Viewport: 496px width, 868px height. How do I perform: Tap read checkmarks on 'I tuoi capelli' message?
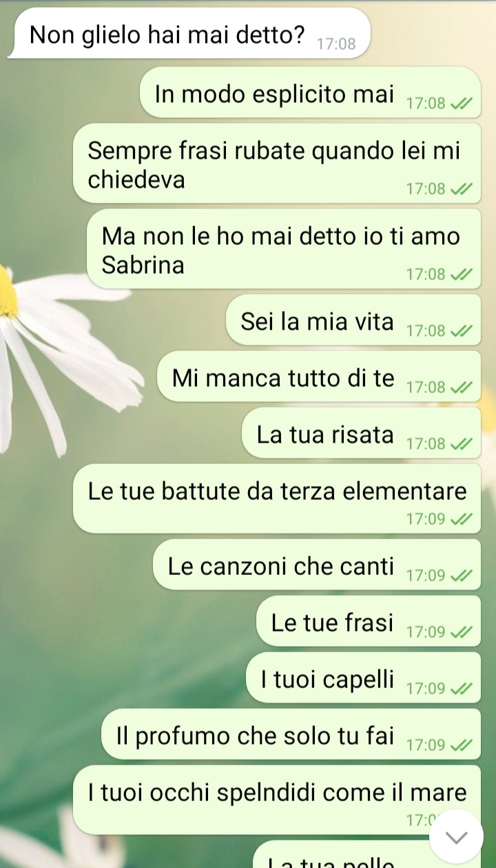click(x=461, y=689)
